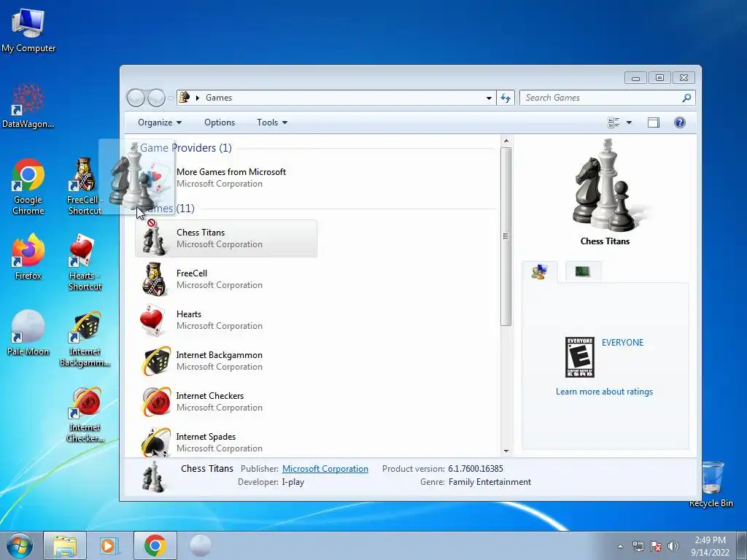Click the Games address bar text
The image size is (747, 560).
pos(219,98)
